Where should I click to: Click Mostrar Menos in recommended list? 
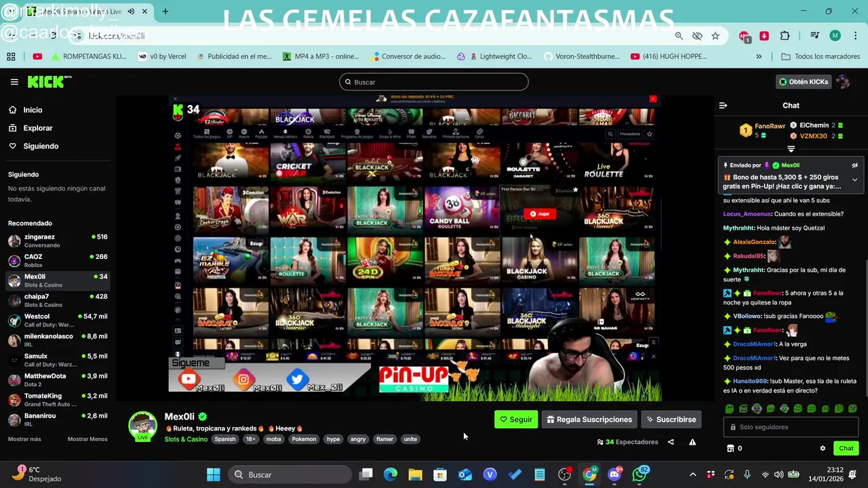[87, 439]
